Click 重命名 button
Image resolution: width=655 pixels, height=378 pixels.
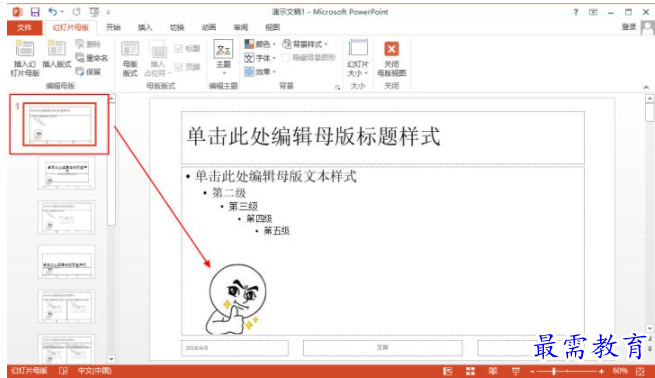tap(91, 58)
